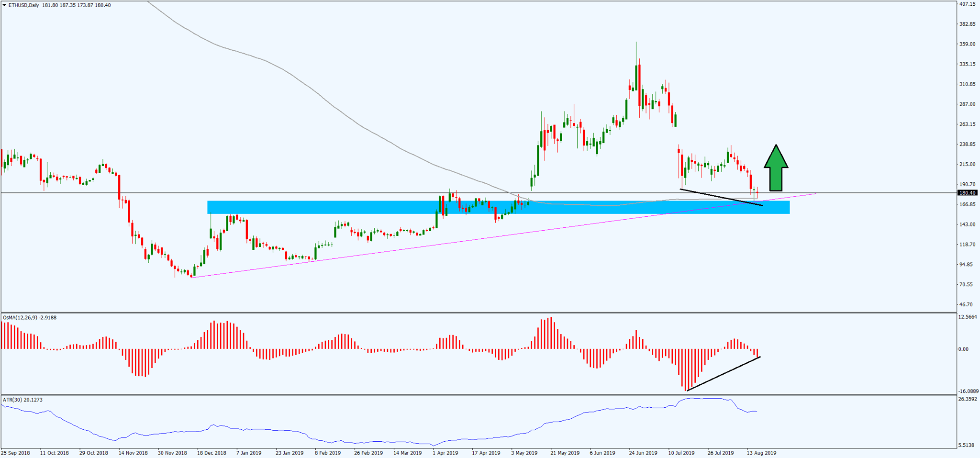Click the 6 Jun 2019 date label
980x458 pixels.
pyautogui.click(x=602, y=453)
